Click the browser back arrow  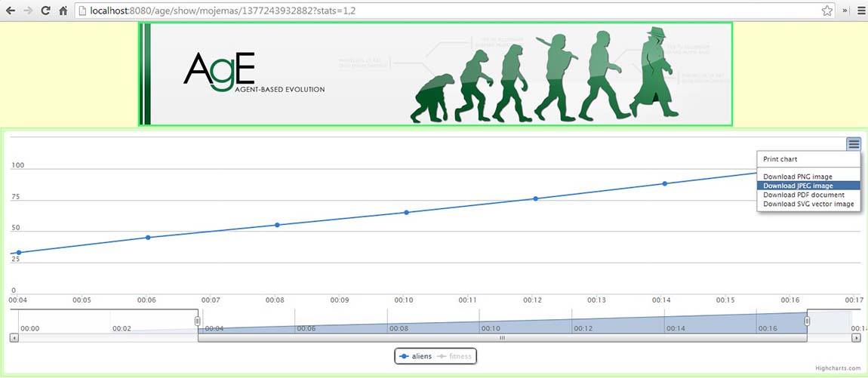[x=11, y=11]
